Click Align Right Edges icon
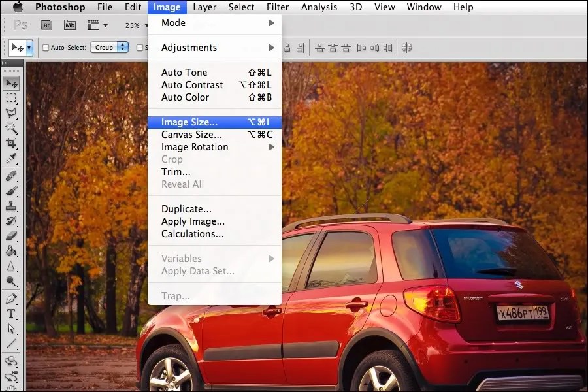 [301, 48]
